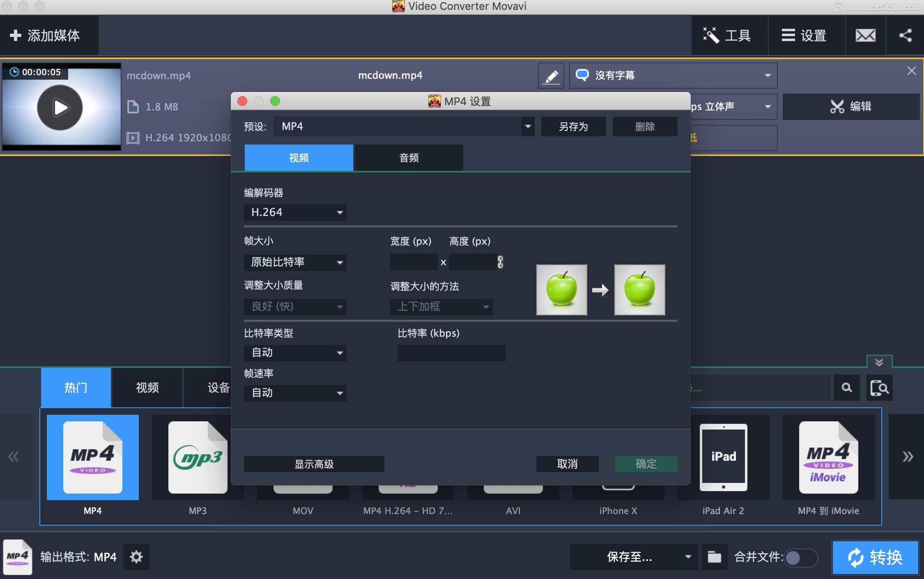Click the share icon in top bar
Image resolution: width=924 pixels, height=579 pixels.
(905, 35)
